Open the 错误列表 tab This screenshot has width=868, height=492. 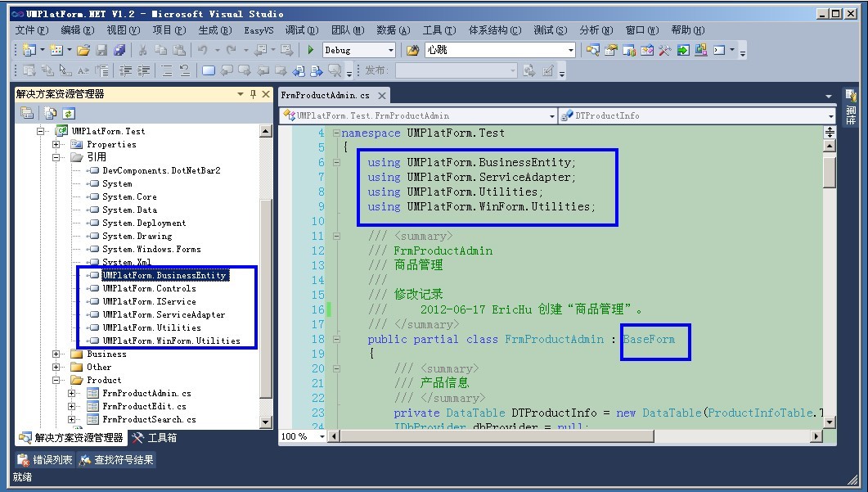coord(45,460)
